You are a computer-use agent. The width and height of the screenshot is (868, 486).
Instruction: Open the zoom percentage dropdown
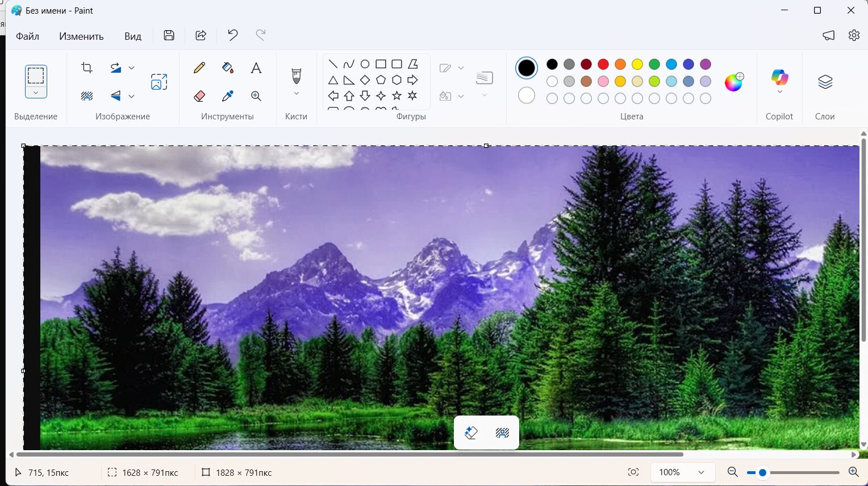coord(701,472)
